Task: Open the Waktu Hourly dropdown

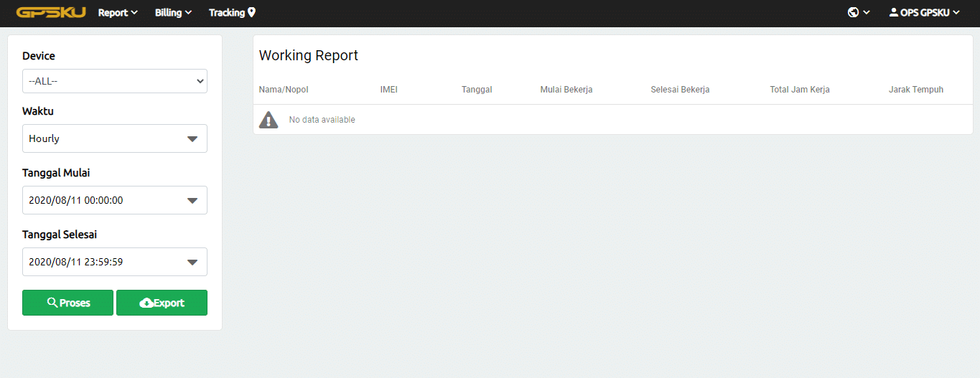Action: click(115, 138)
